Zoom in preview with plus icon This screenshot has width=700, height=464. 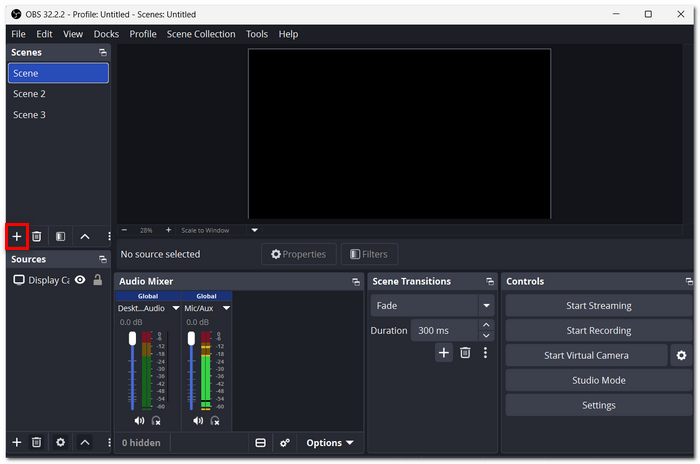pyautogui.click(x=168, y=230)
